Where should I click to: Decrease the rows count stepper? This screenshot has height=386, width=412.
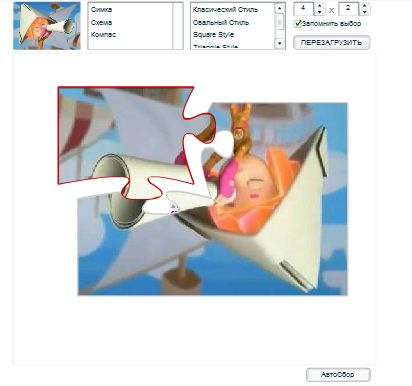tap(365, 12)
